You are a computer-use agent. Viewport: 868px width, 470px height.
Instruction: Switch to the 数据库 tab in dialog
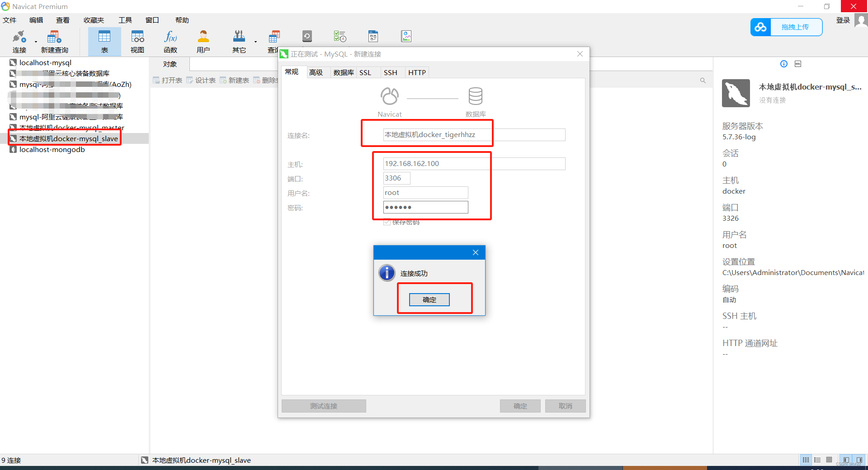coord(344,72)
